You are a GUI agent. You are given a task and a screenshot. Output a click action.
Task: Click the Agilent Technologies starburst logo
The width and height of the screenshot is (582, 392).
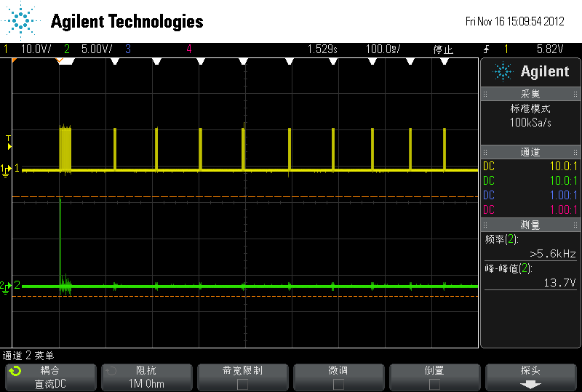click(21, 20)
